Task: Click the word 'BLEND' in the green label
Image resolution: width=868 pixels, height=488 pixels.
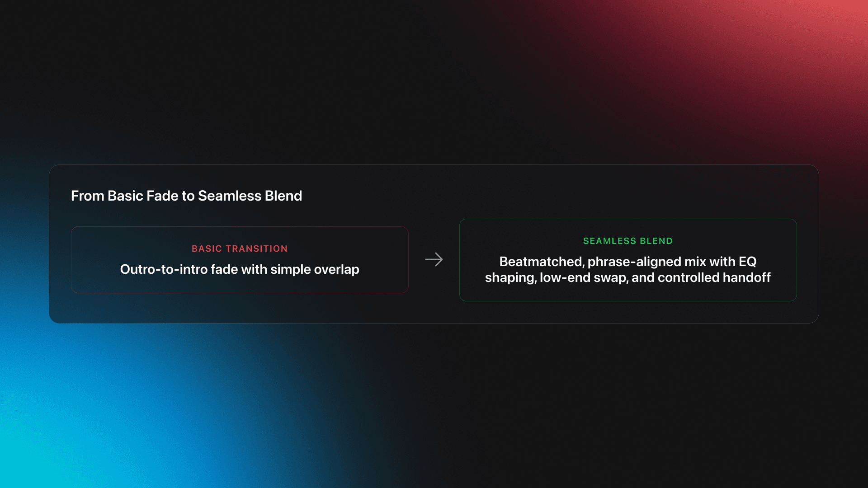Action: [656, 241]
